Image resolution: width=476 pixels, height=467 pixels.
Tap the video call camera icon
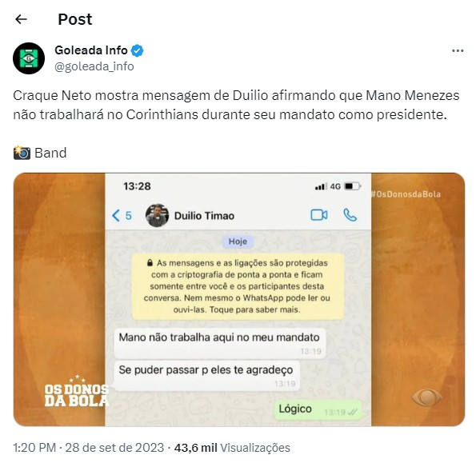click(x=319, y=215)
